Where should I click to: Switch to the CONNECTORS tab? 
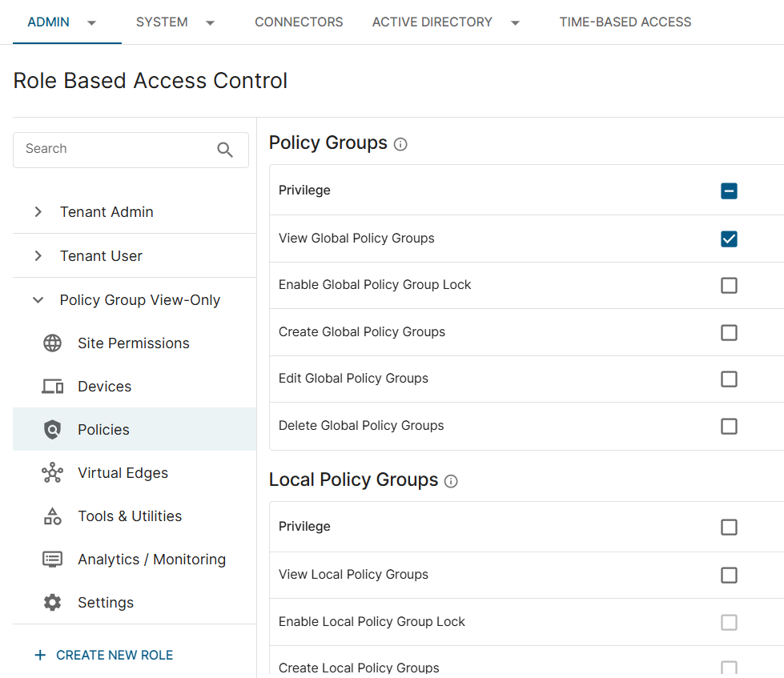[299, 22]
